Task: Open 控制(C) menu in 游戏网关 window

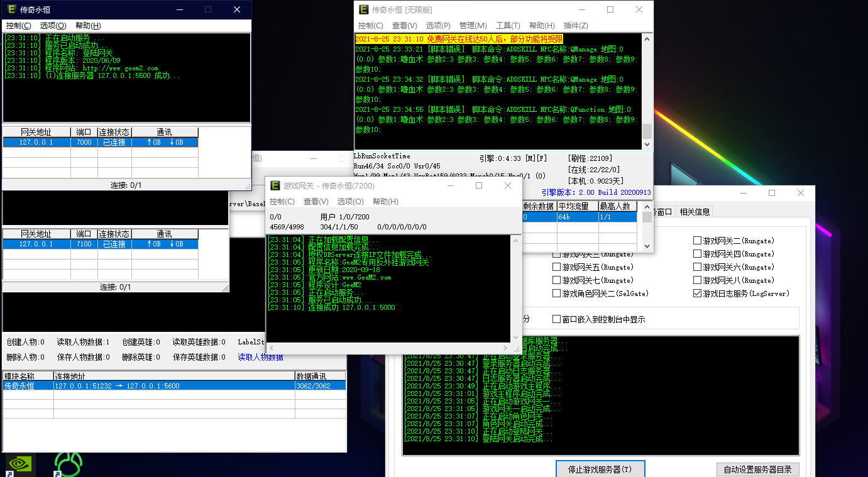Action: point(282,202)
